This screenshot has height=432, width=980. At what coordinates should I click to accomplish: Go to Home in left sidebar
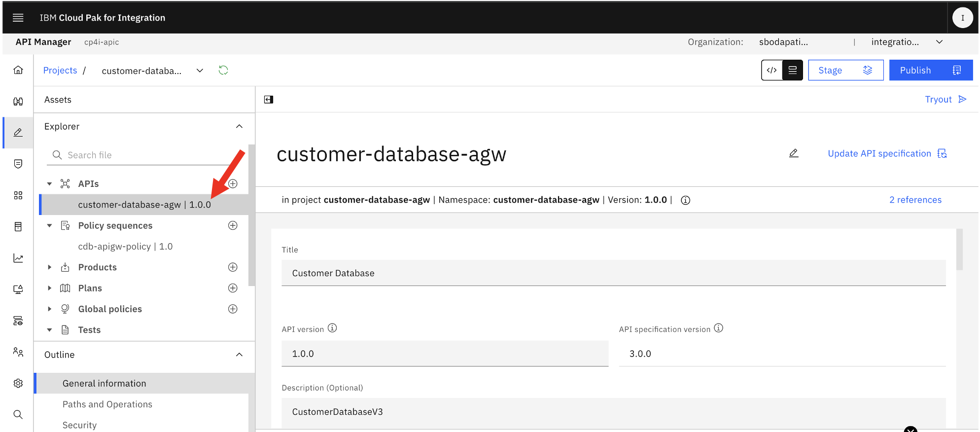pos(18,70)
